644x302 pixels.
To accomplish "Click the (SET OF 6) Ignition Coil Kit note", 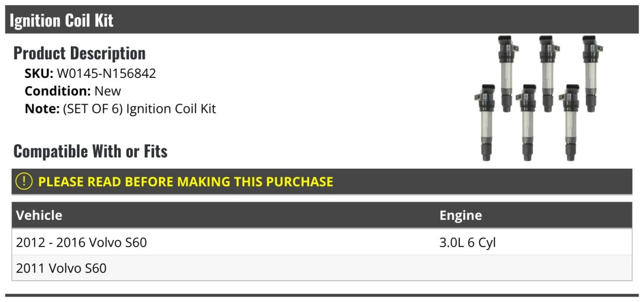I will pyautogui.click(x=139, y=109).
